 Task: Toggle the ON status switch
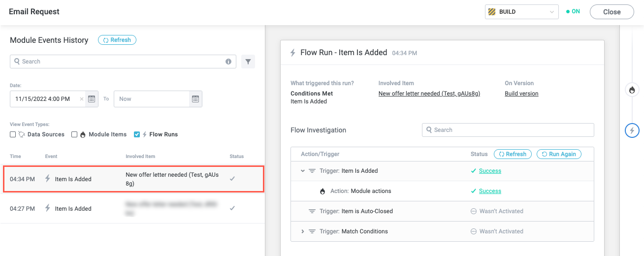pyautogui.click(x=573, y=12)
